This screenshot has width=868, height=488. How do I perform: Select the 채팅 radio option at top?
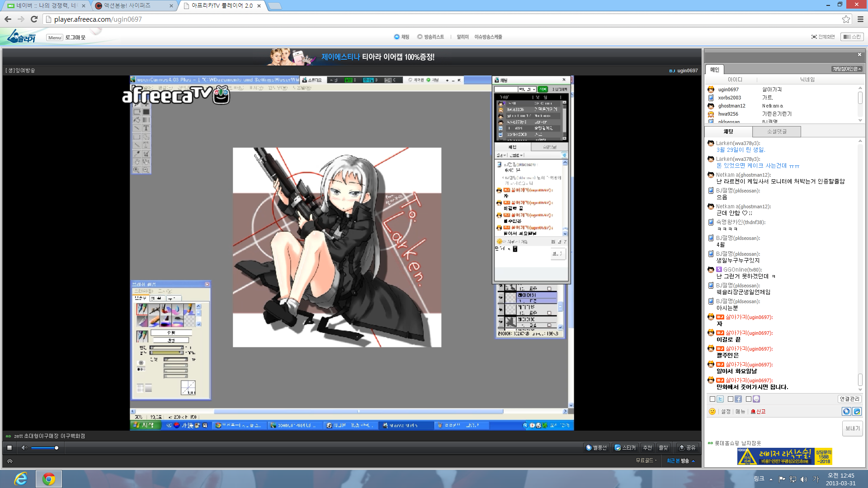[x=397, y=37]
